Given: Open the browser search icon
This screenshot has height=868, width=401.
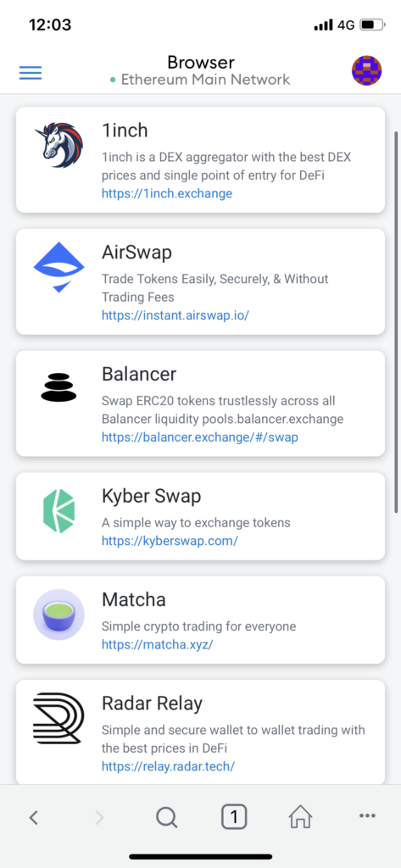Looking at the screenshot, I should [x=166, y=817].
